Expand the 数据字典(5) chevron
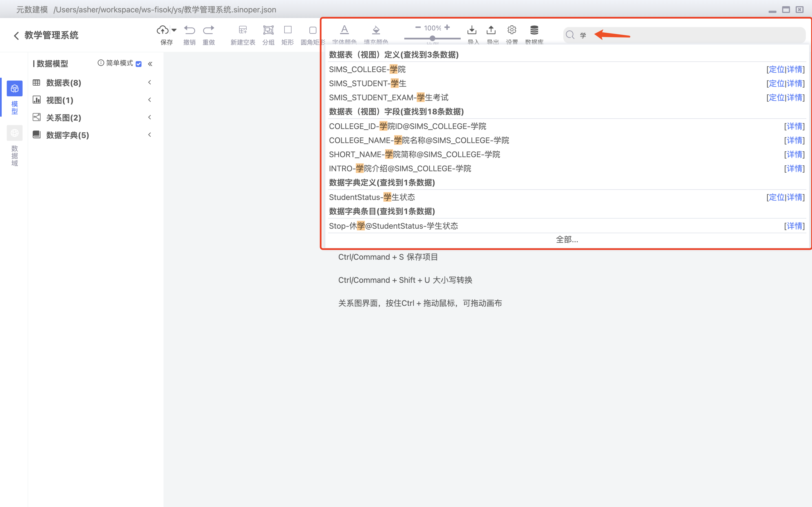Screen dimensions: 812x507 (x=150, y=135)
